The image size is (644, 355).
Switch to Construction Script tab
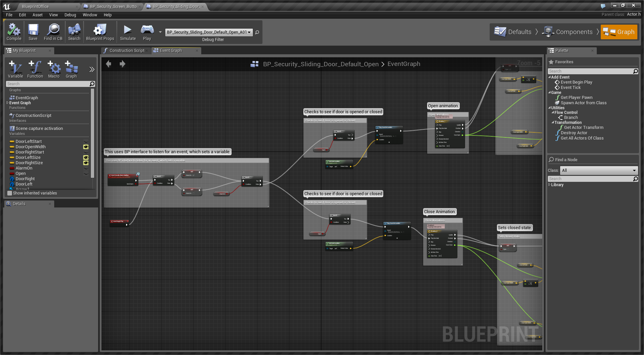coord(126,51)
